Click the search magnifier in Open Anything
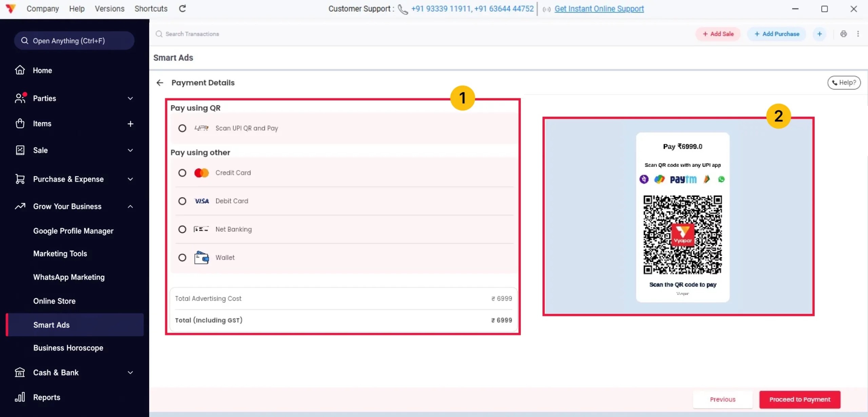The height and width of the screenshot is (417, 868). tap(24, 41)
